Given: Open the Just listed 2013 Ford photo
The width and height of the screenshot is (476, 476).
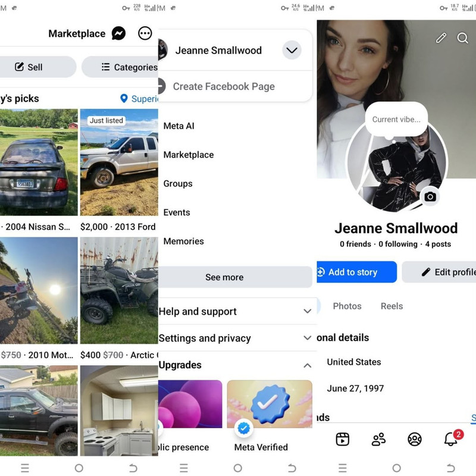Looking at the screenshot, I should [x=119, y=162].
